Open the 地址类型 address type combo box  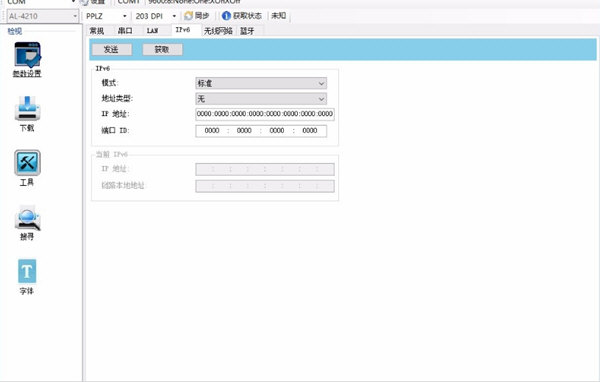point(261,99)
